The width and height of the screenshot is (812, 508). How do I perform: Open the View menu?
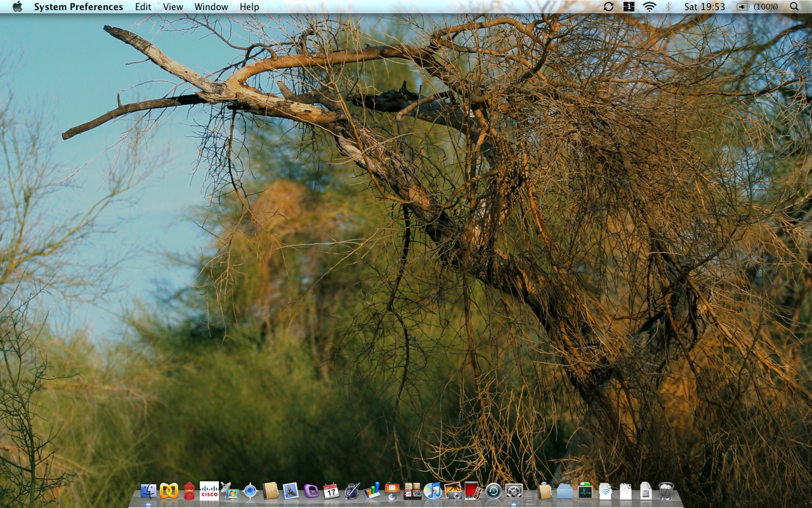coord(173,7)
